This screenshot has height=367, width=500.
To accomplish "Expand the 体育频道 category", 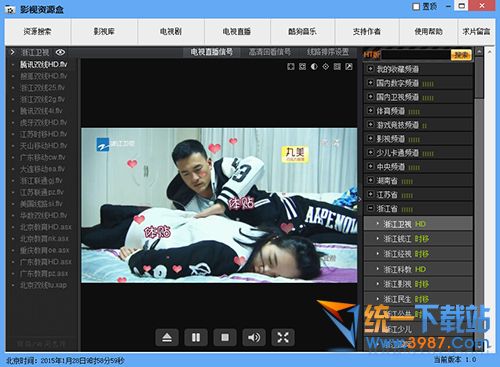I will pos(370,111).
